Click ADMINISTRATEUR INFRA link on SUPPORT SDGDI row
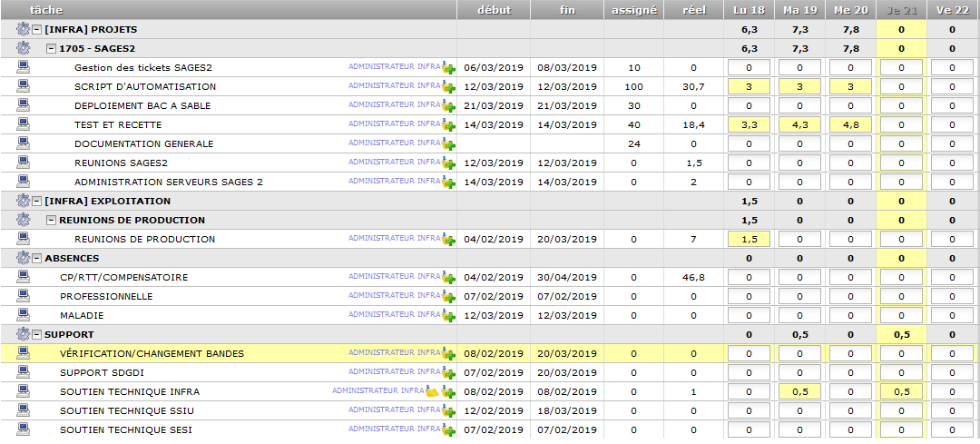 point(394,372)
